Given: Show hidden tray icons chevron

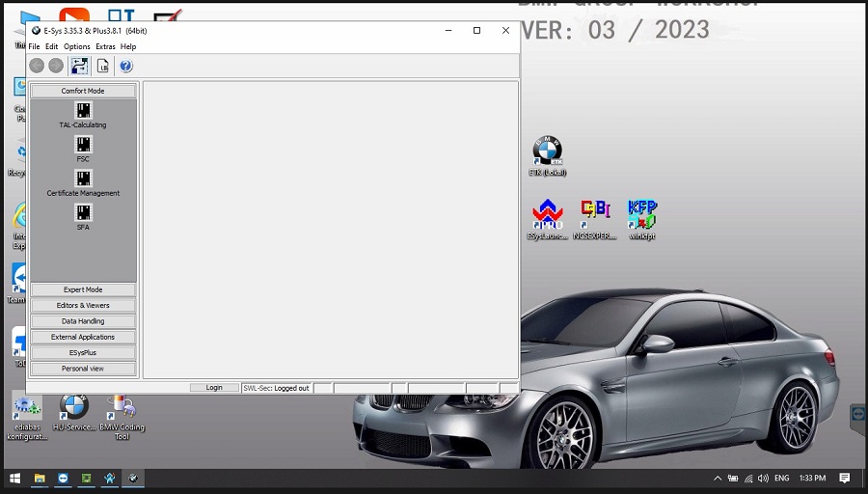Looking at the screenshot, I should click(x=718, y=478).
